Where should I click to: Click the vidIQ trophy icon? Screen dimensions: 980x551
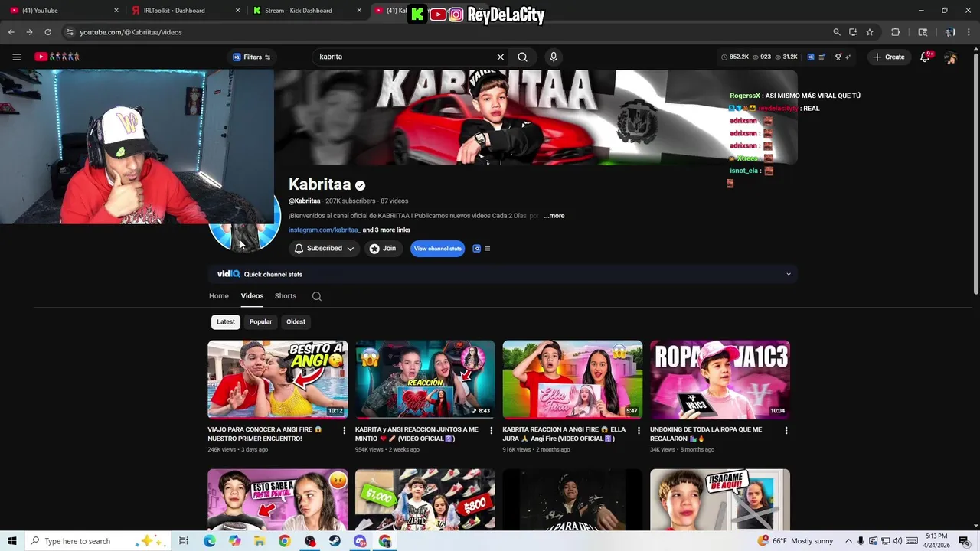(838, 57)
